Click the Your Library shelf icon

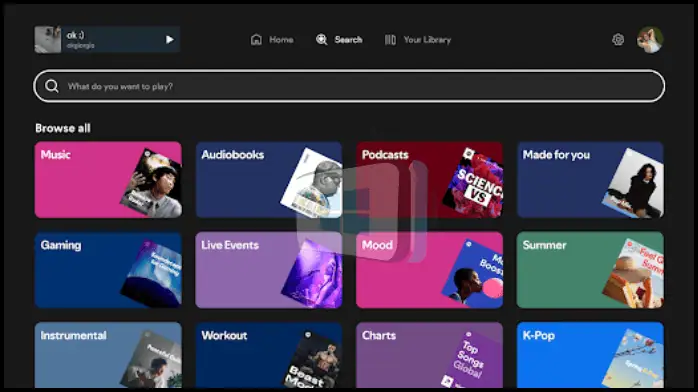point(390,40)
